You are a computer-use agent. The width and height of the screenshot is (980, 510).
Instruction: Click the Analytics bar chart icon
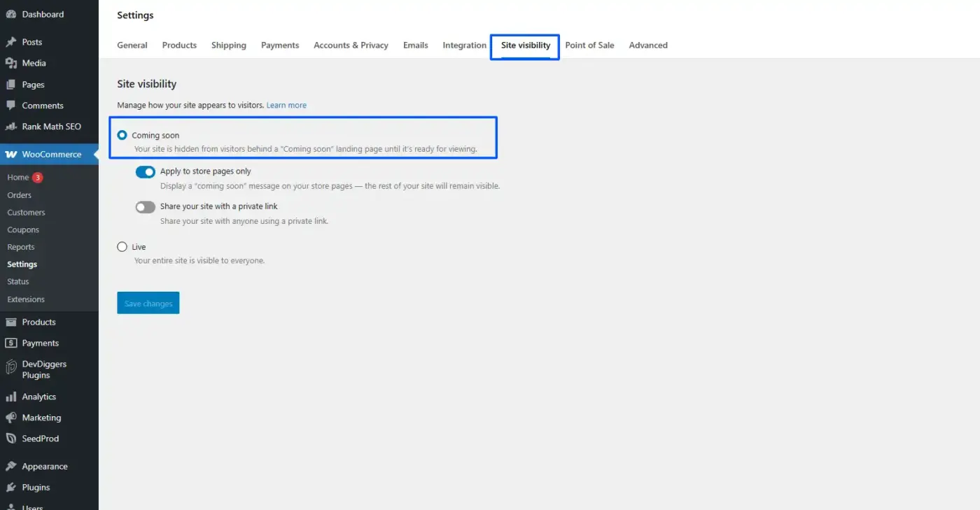[10, 397]
